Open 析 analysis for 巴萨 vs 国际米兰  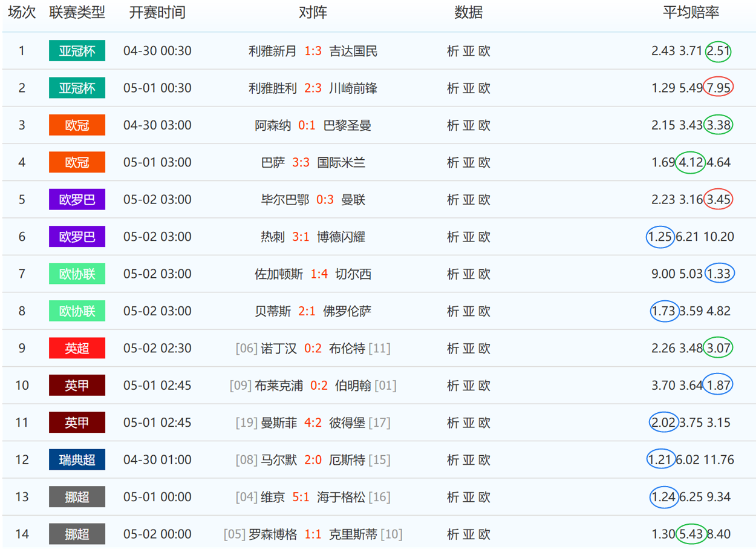tap(453, 163)
